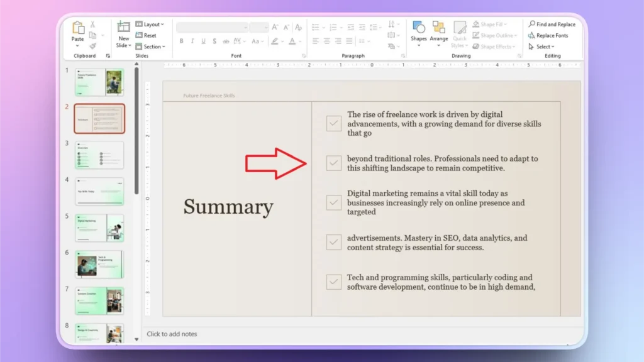644x362 pixels.
Task: Open the Change Case dropdown
Action: click(259, 41)
